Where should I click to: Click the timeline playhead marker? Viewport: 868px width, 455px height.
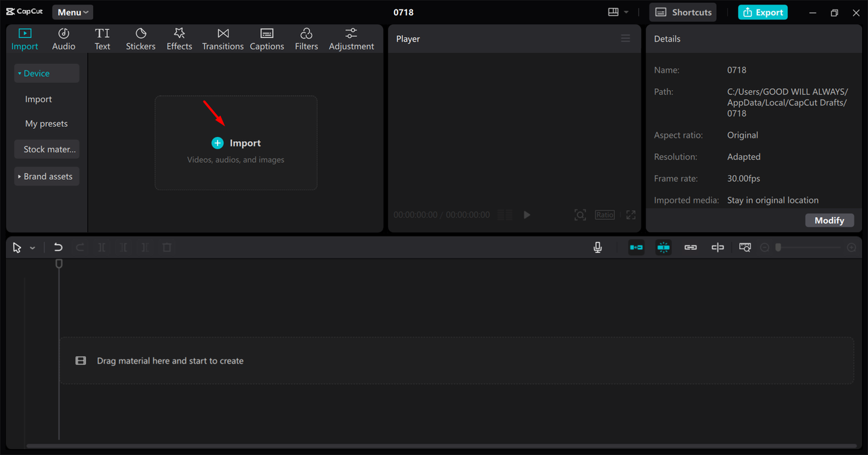59,263
